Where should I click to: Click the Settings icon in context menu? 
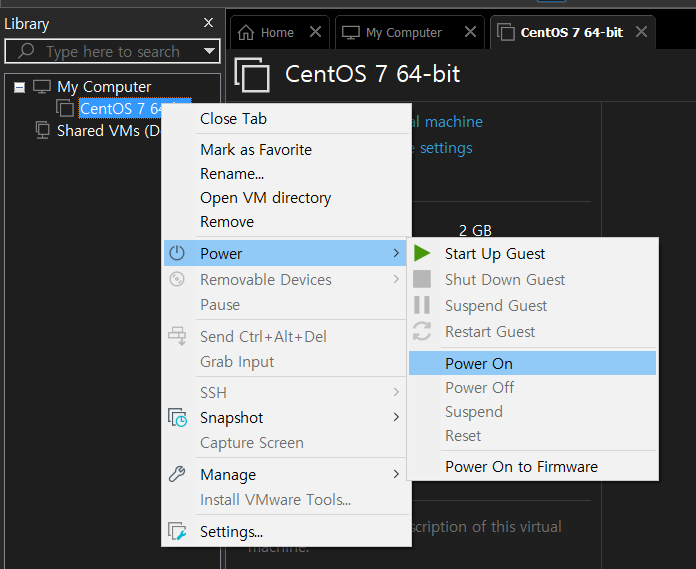pos(177,531)
